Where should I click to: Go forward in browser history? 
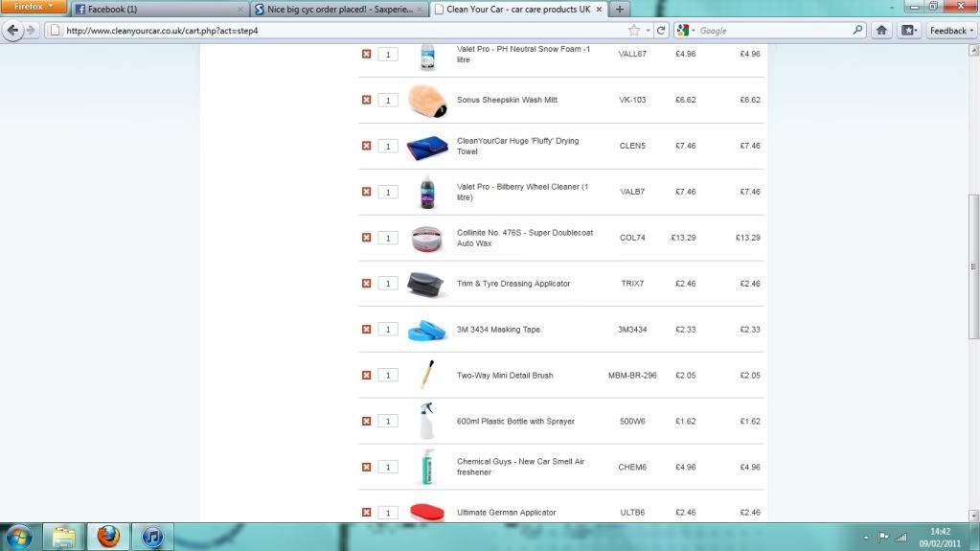[31, 30]
